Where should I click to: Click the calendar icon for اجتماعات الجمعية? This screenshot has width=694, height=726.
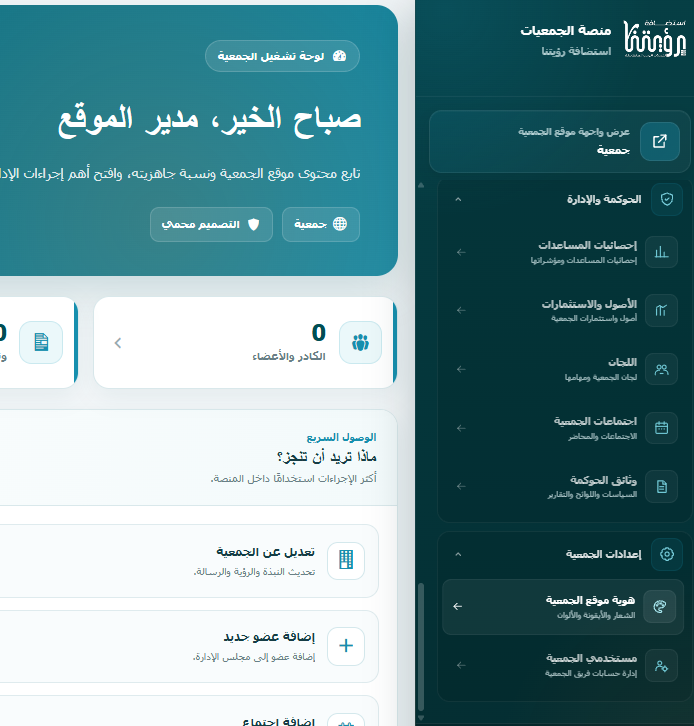pyautogui.click(x=661, y=428)
